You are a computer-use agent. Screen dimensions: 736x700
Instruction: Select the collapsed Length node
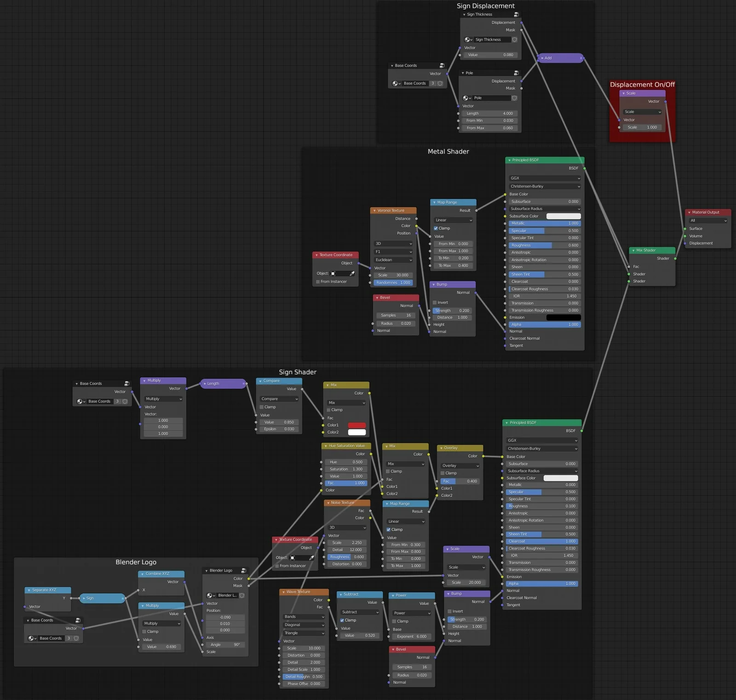[223, 383]
